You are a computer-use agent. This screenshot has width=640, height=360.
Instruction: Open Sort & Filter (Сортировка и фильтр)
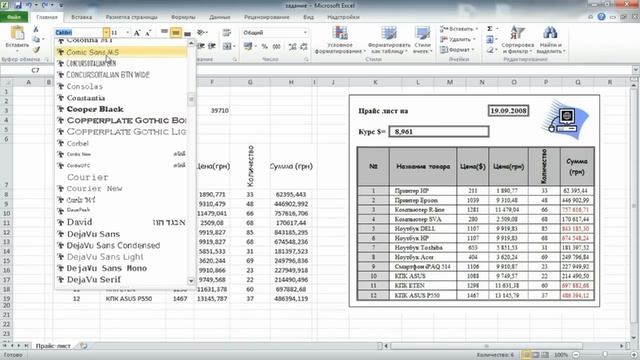click(x=518, y=40)
